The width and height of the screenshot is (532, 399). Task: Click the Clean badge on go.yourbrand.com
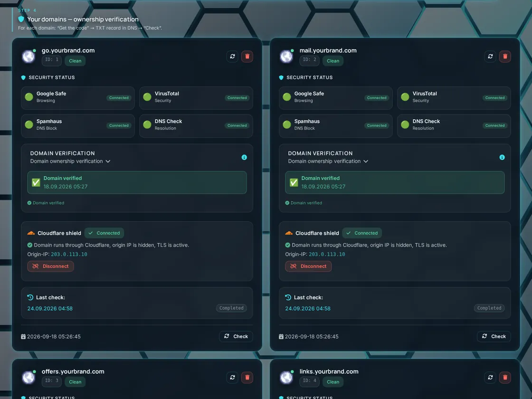[75, 61]
